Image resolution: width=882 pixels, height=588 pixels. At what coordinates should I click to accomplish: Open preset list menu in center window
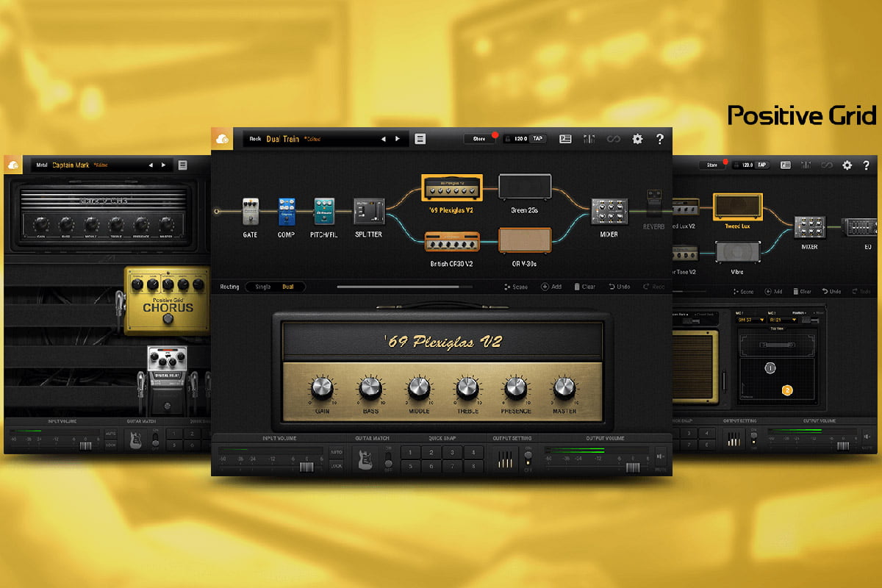pyautogui.click(x=420, y=138)
